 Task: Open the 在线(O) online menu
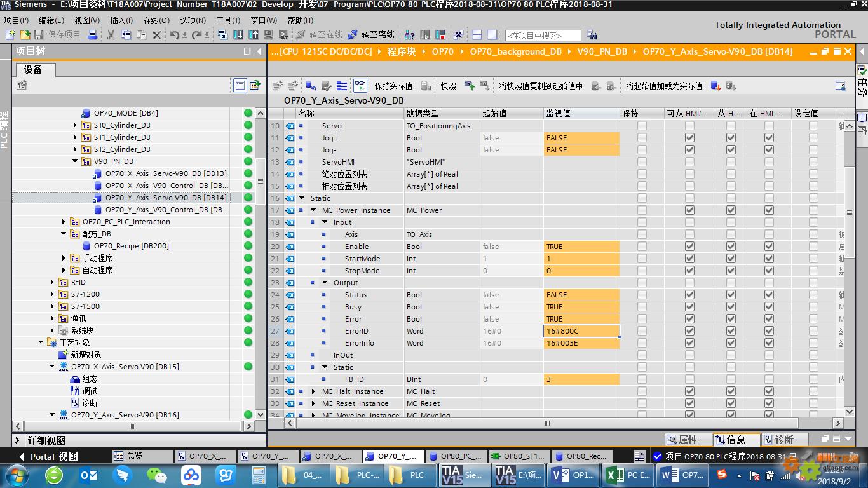(x=156, y=20)
